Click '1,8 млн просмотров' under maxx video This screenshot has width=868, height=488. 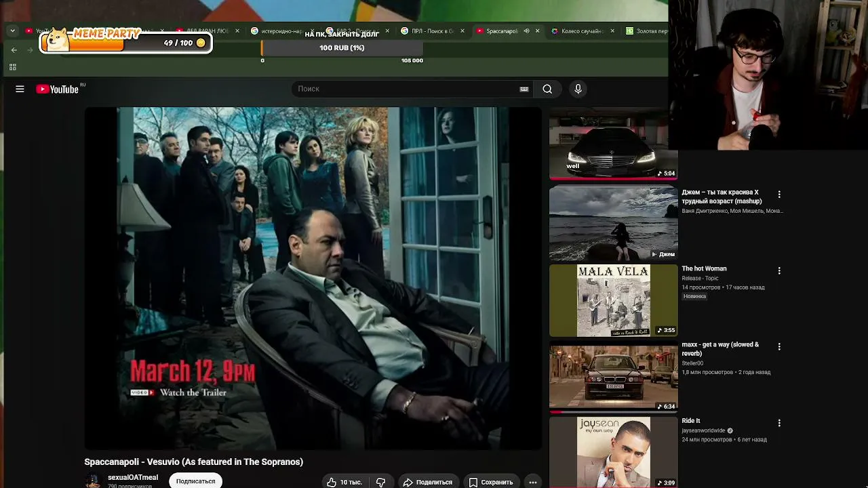(x=707, y=373)
